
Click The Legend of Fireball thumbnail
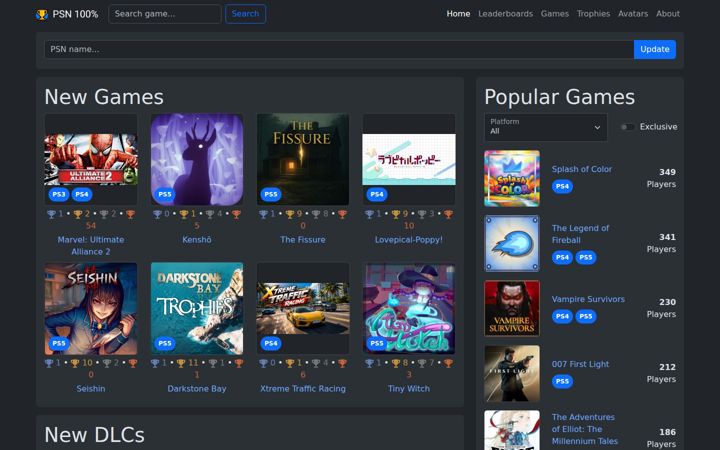point(512,243)
